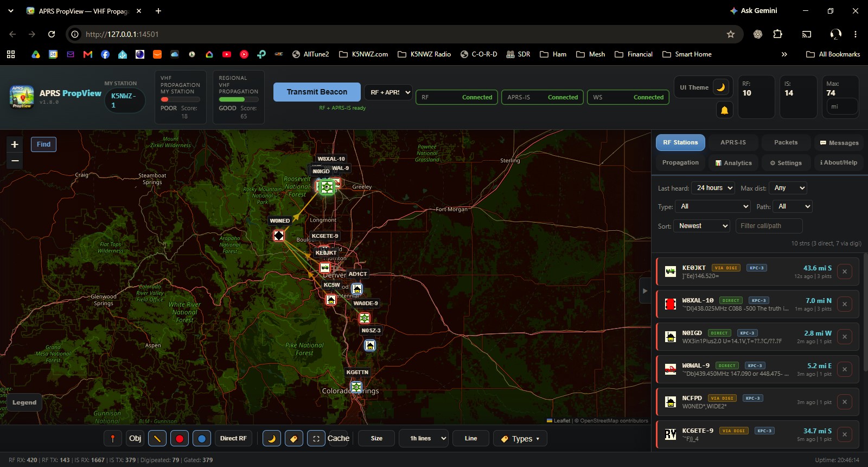868x467 pixels.
Task: Click the Filter call/path input field
Action: click(769, 226)
